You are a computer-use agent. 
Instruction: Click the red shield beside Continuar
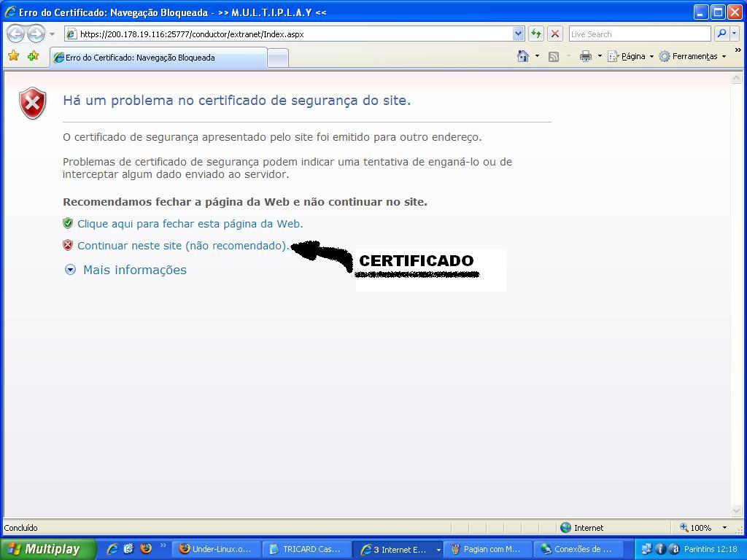tap(68, 245)
